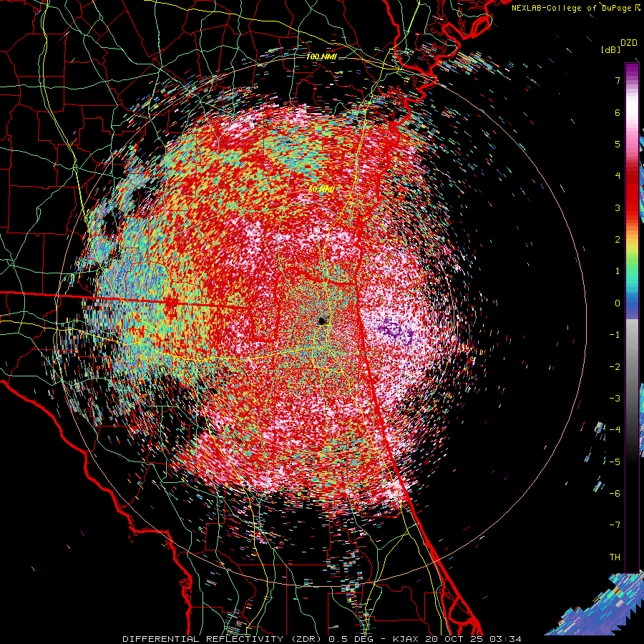644x644 pixels.
Task: Click the 0 value on the color scale
Action: 618,303
